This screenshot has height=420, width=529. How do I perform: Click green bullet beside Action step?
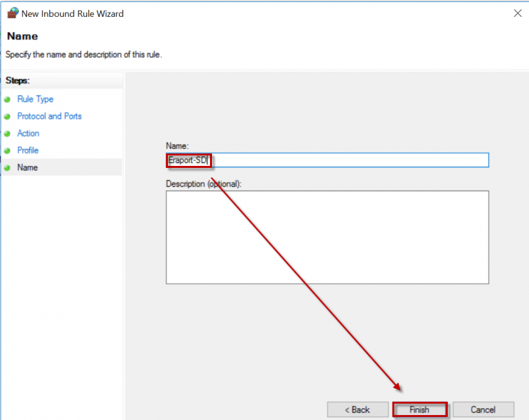pos(8,134)
